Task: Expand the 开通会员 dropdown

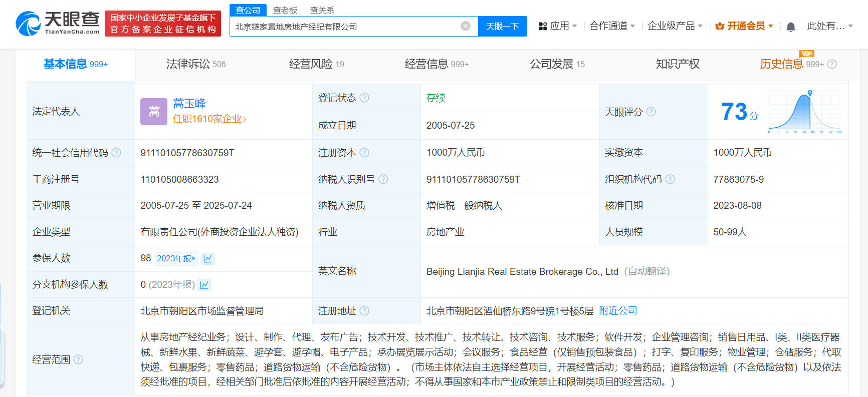Action: [771, 26]
